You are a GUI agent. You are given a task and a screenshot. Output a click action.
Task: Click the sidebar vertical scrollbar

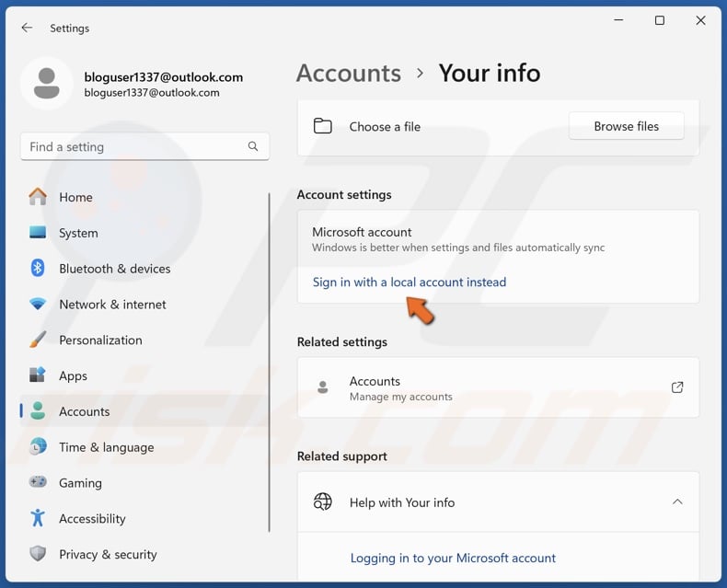click(269, 363)
